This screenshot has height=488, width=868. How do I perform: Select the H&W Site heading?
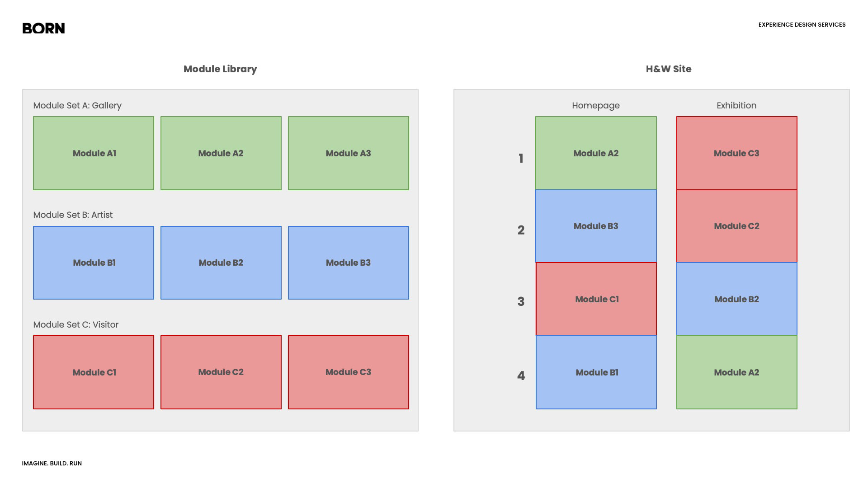668,69
